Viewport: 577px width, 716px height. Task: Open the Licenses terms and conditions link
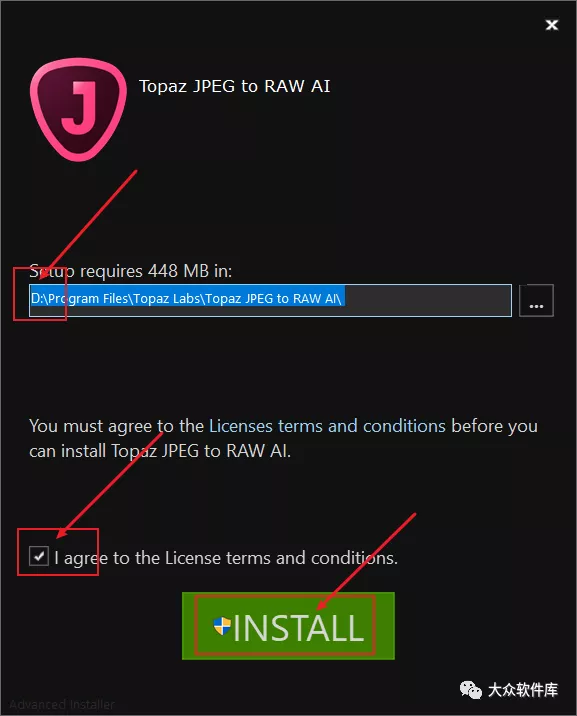pyautogui.click(x=327, y=426)
